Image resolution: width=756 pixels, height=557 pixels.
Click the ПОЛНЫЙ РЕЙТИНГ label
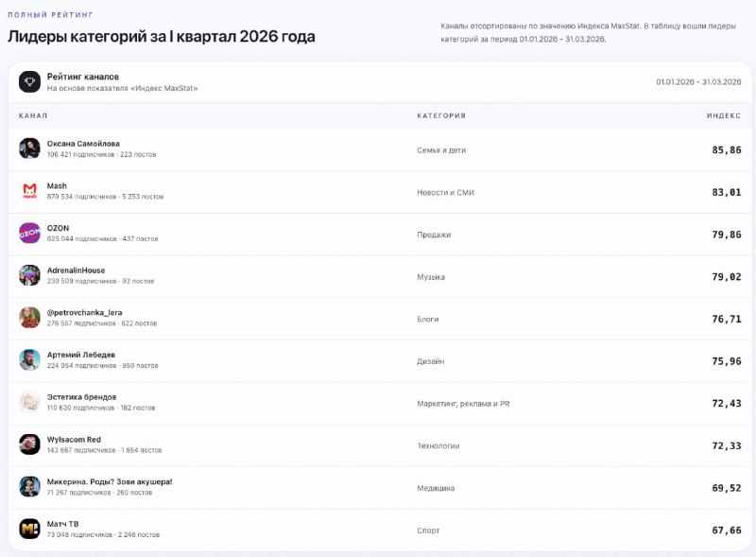pos(50,15)
